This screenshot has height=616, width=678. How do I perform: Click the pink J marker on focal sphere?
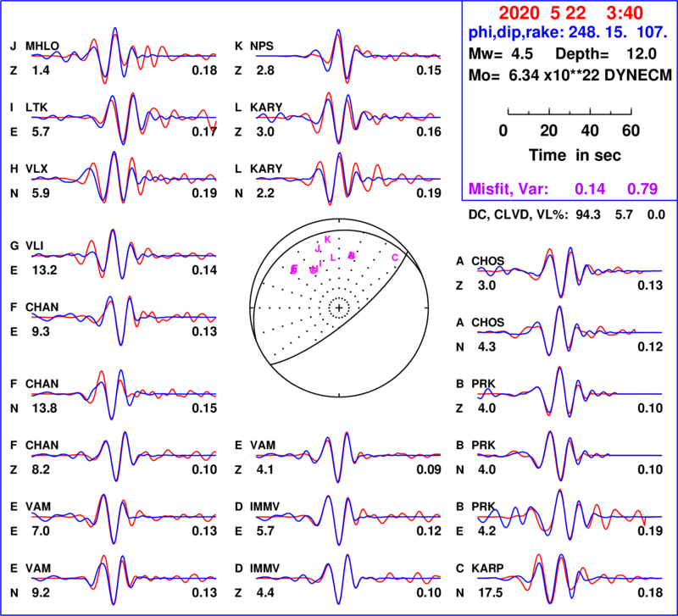[317, 249]
